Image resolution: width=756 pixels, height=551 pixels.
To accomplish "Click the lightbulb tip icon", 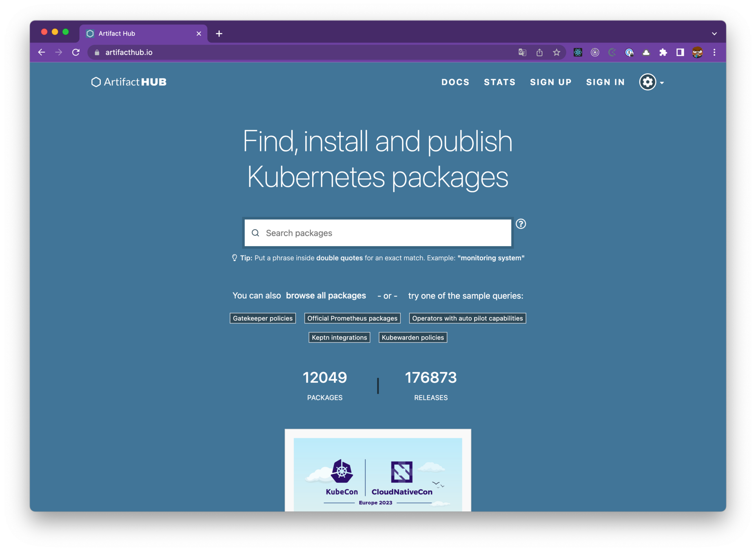I will 235,258.
